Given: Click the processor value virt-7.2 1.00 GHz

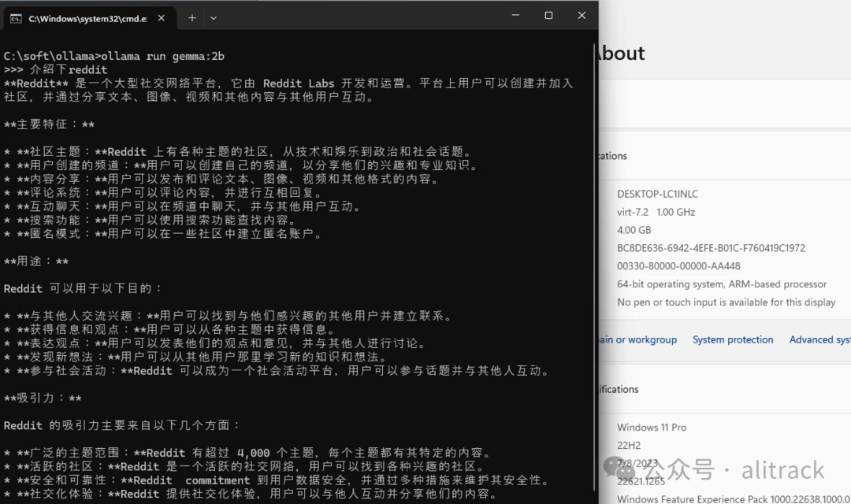Looking at the screenshot, I should pyautogui.click(x=656, y=212).
